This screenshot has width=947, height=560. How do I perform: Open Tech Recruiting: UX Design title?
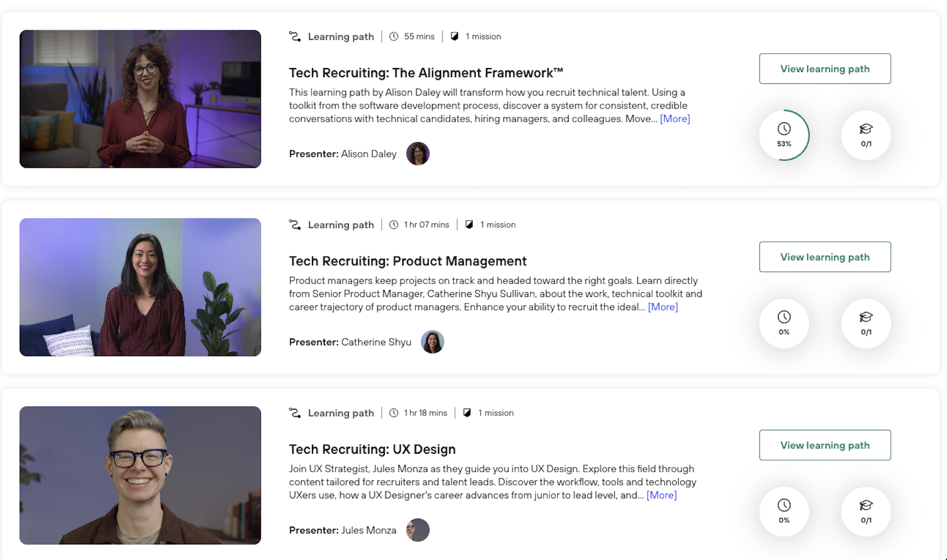372,449
